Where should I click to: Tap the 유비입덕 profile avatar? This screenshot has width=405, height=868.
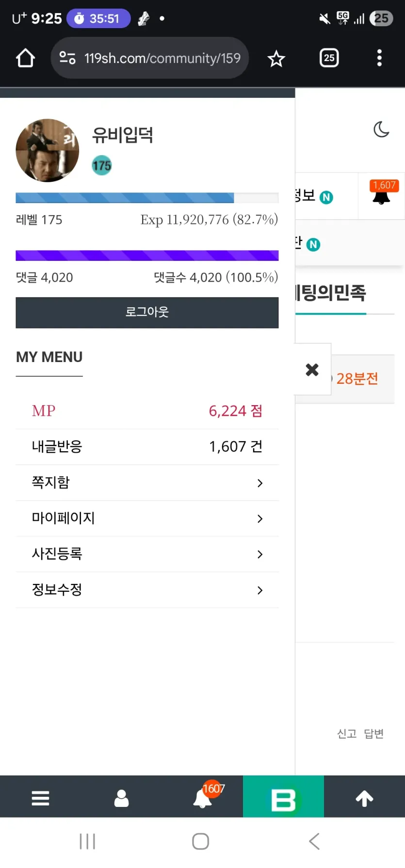pos(48,150)
